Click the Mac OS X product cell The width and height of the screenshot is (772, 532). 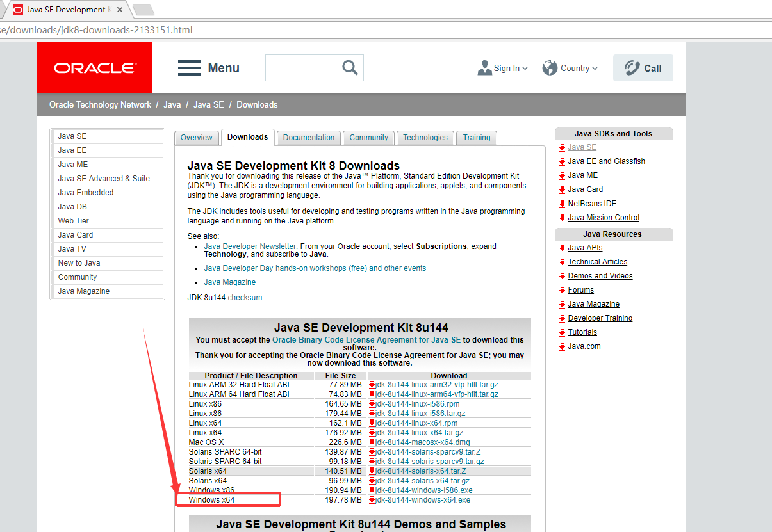251,442
